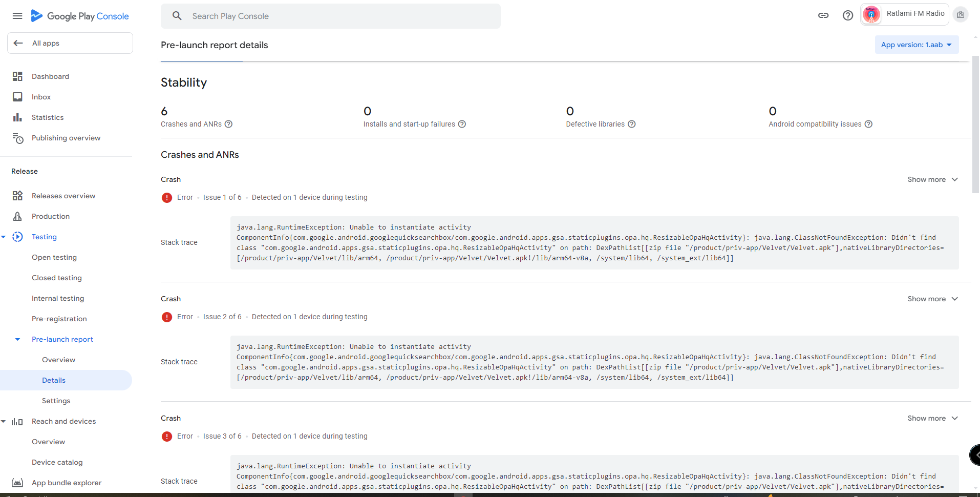Click the help icon beside Crashes and ANRs
The width and height of the screenshot is (980, 497).
pos(229,124)
